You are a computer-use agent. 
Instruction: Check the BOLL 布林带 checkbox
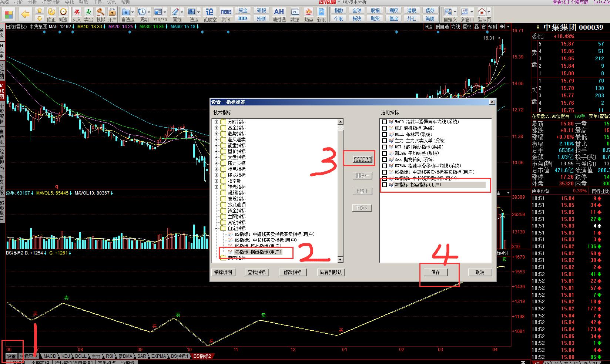(x=384, y=134)
